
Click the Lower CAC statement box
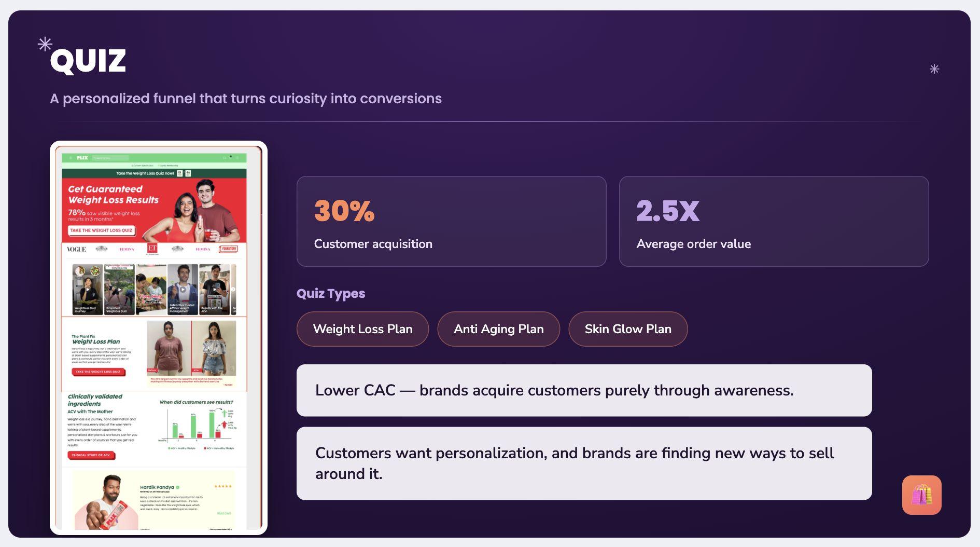[584, 390]
